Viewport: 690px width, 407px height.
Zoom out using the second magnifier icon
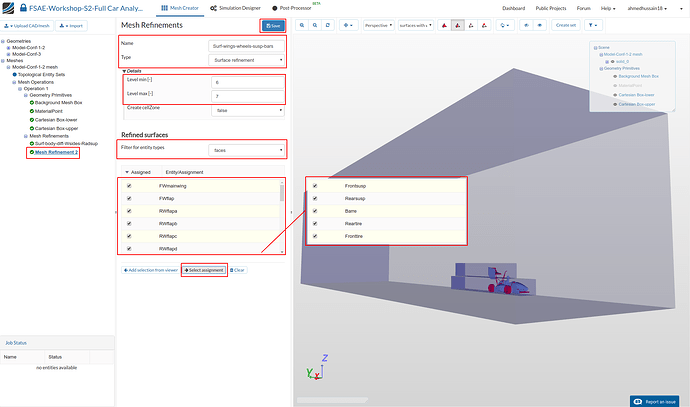pyautogui.click(x=315, y=26)
